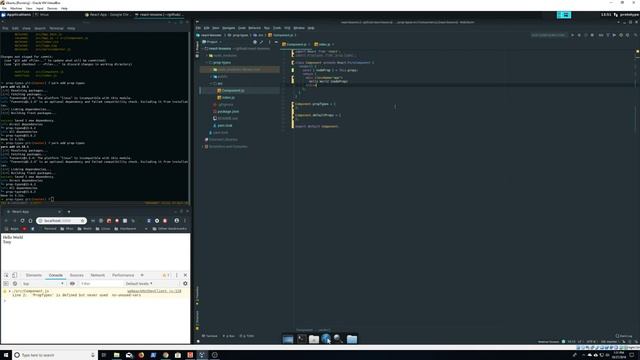This screenshot has height=360, width=640.
Task: Open yarn.lock in the project tree
Action: click(224, 125)
